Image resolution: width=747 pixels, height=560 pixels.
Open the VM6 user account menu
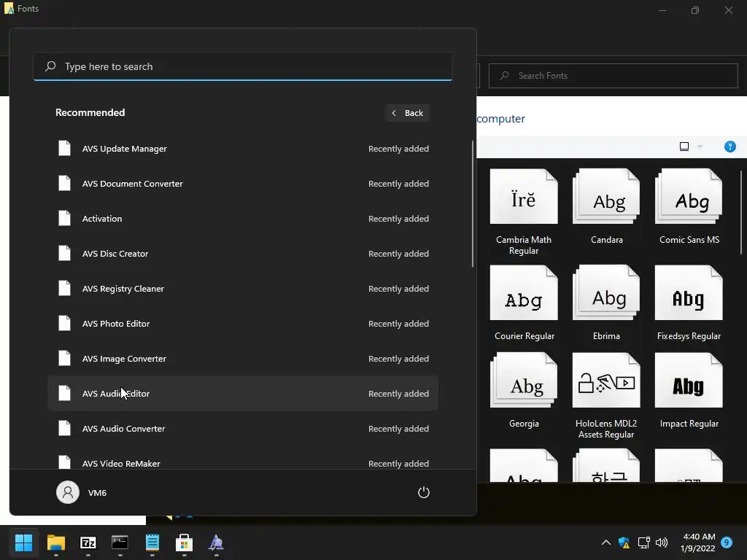(x=82, y=492)
